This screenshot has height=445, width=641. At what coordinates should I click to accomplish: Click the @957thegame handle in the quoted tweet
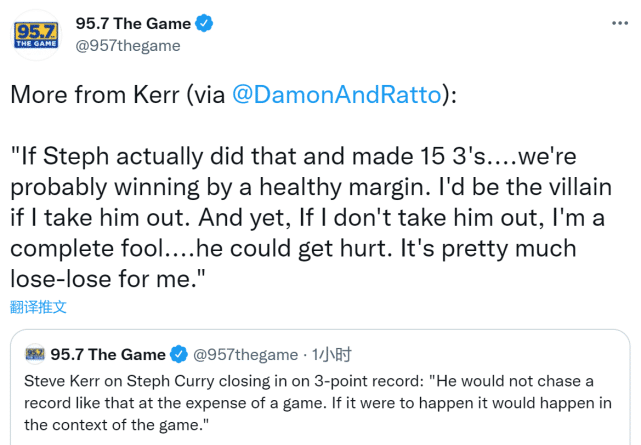click(245, 354)
